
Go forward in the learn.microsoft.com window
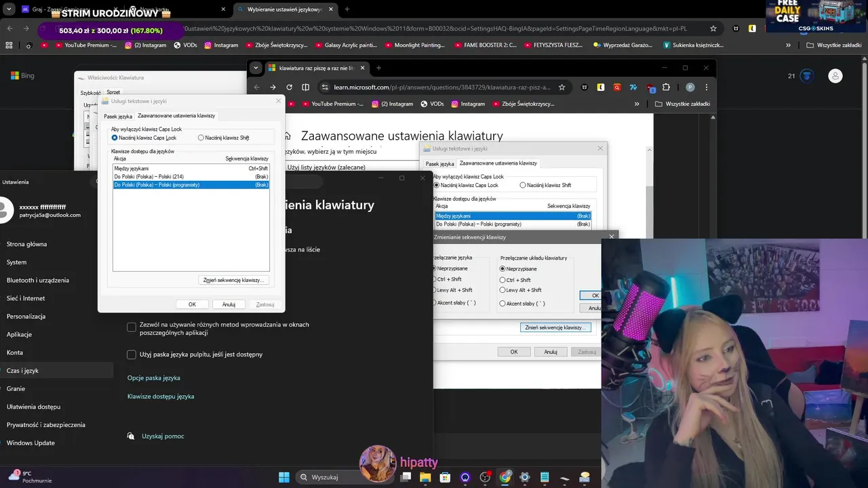273,87
